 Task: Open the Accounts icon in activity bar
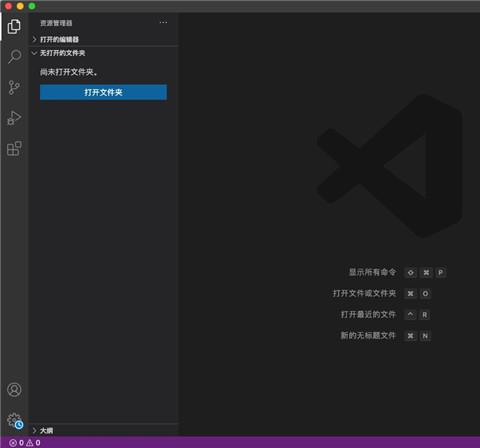14,389
